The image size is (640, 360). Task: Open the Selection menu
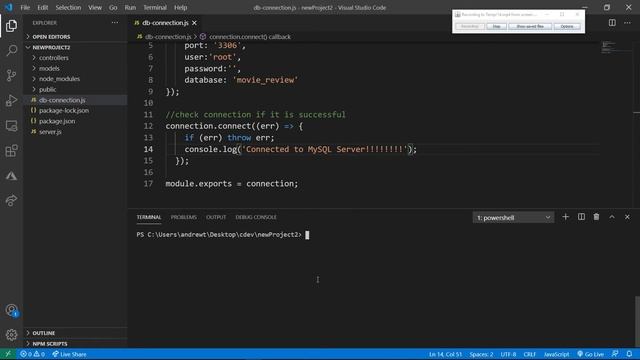pos(68,7)
